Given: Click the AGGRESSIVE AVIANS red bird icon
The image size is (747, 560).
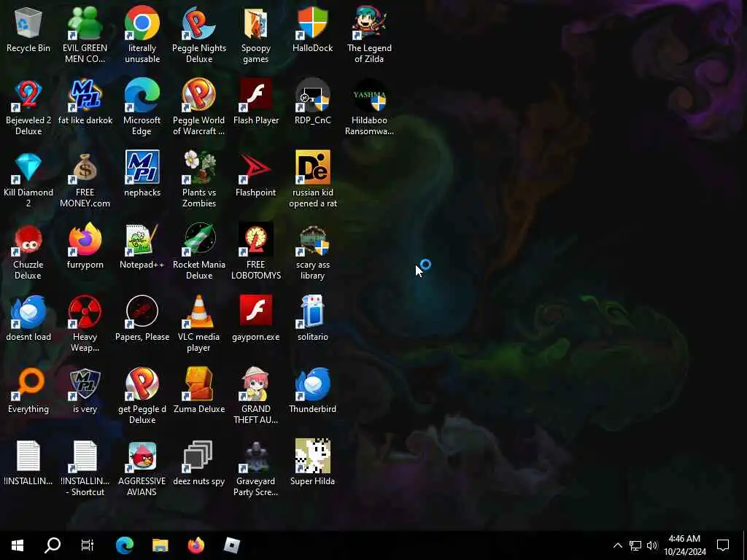Looking at the screenshot, I should tap(142, 468).
